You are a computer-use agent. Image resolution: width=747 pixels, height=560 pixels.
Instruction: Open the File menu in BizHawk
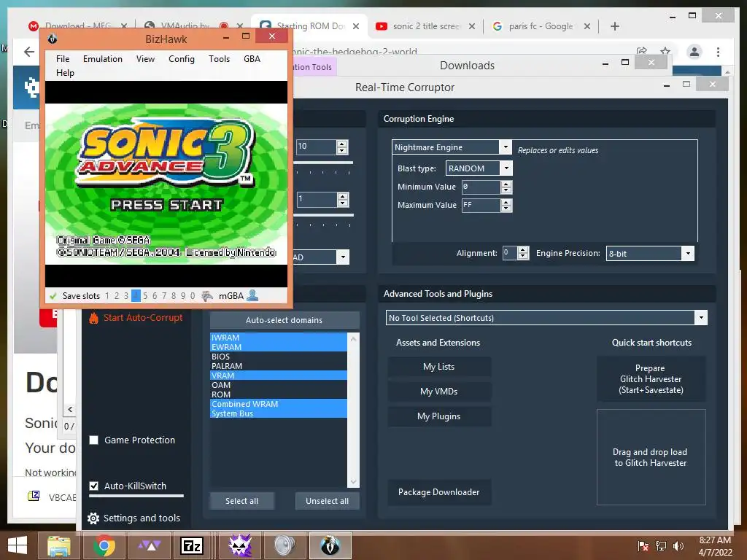point(63,59)
